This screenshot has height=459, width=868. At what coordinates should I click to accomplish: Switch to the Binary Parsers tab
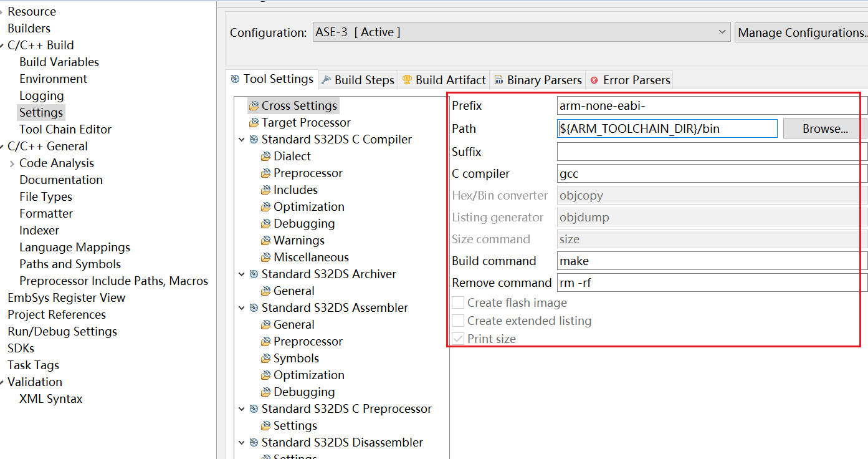pos(538,80)
